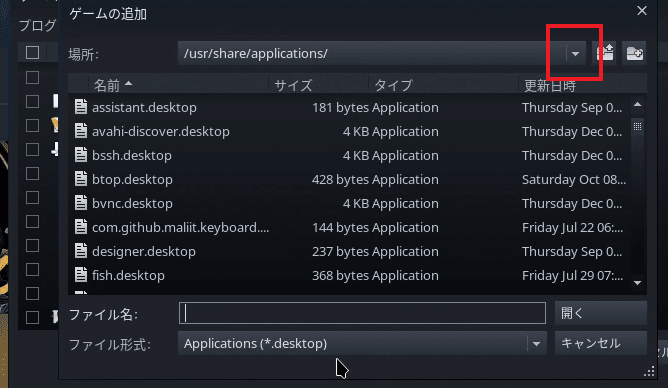Click the 開く button
This screenshot has width=668, height=388.
pyautogui.click(x=601, y=313)
